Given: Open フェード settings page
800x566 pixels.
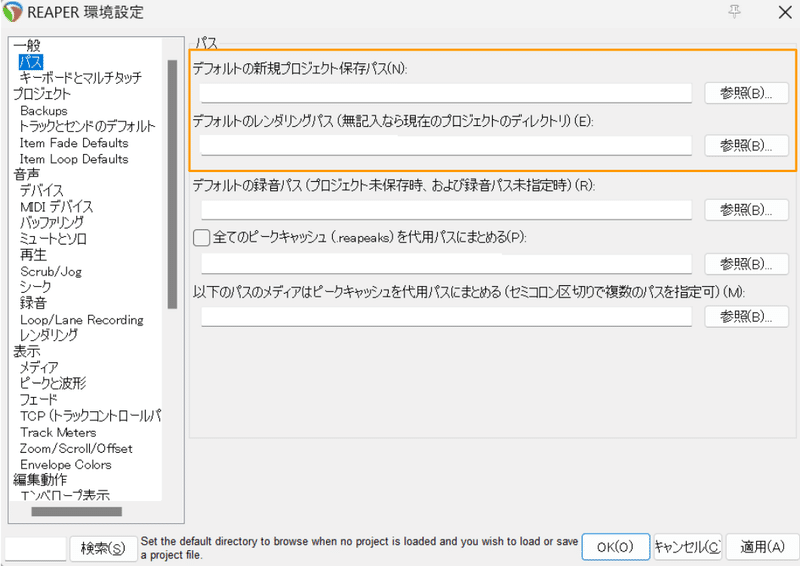Looking at the screenshot, I should tap(38, 400).
